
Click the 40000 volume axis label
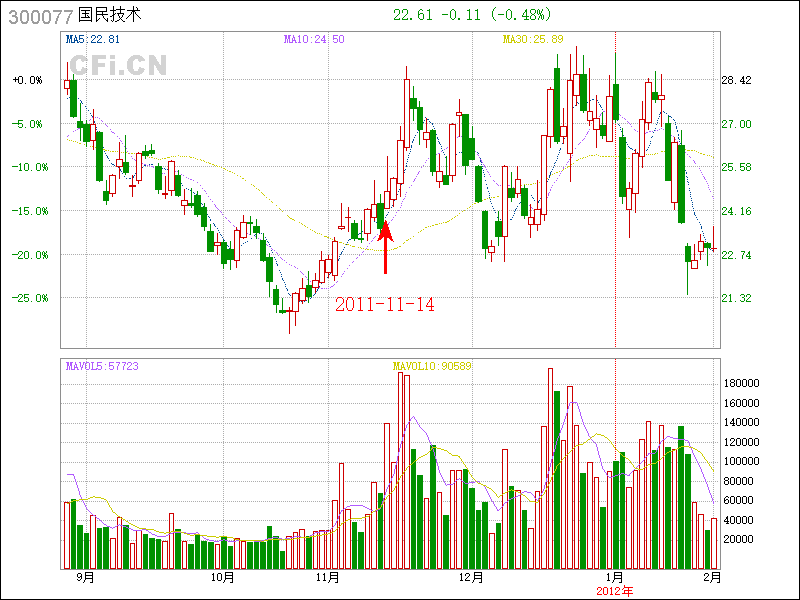coord(739,520)
